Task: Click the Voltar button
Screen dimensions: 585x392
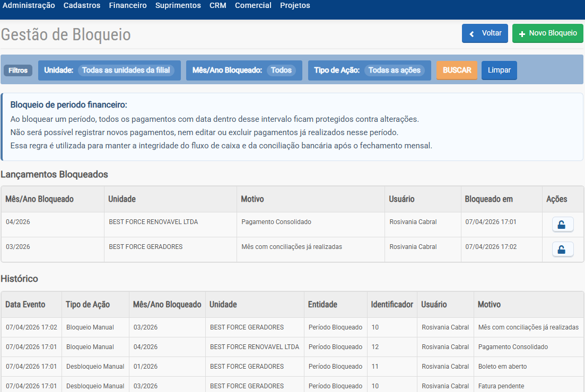Action: point(485,33)
